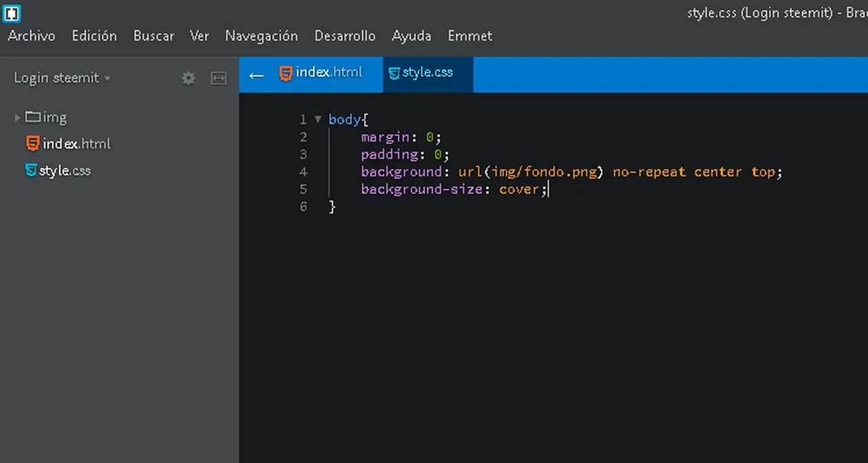Click the CSS3 icon on style.css tab
The image size is (868, 463).
(394, 73)
